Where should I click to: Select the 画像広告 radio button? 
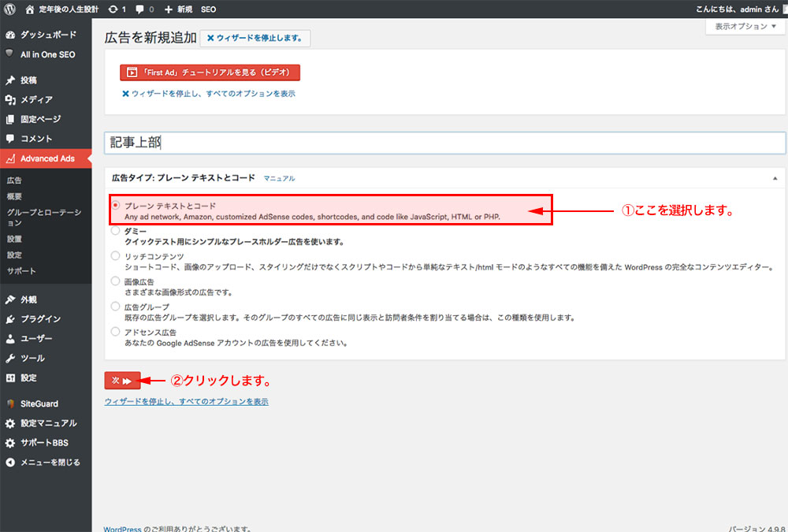116,281
